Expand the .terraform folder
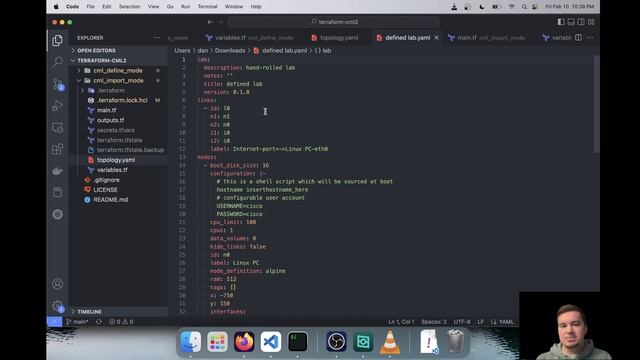 111,90
